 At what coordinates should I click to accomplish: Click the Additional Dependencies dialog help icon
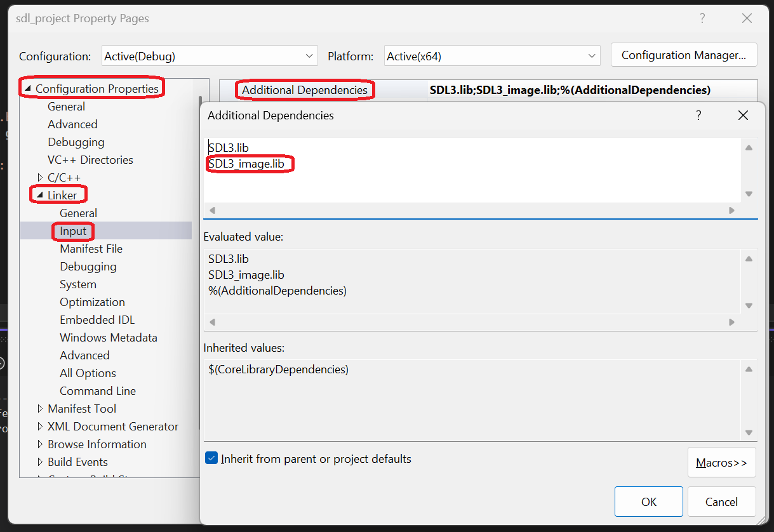point(698,116)
